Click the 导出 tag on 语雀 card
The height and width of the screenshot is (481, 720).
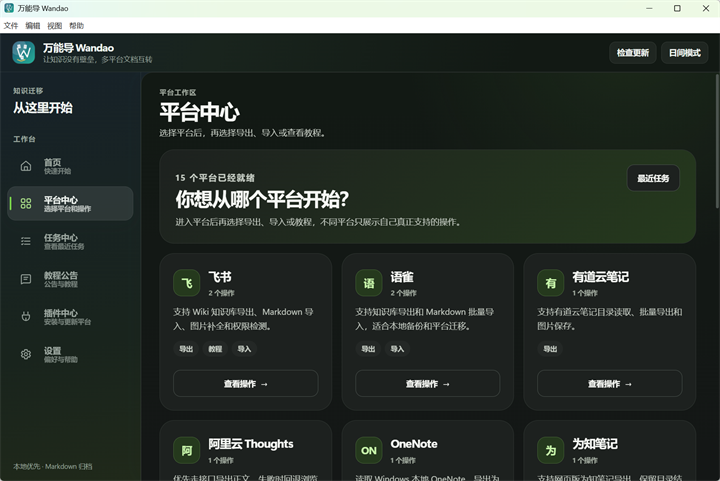368,349
